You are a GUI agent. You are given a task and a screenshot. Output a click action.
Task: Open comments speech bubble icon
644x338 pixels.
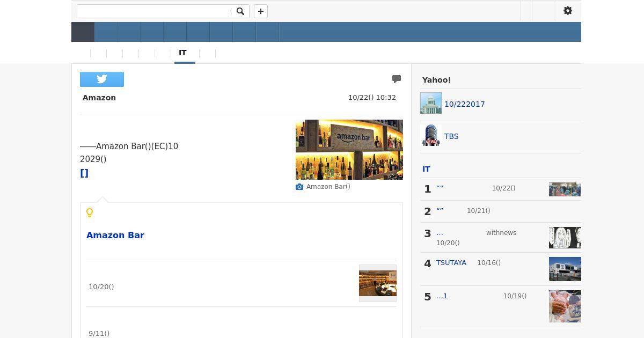coord(397,79)
